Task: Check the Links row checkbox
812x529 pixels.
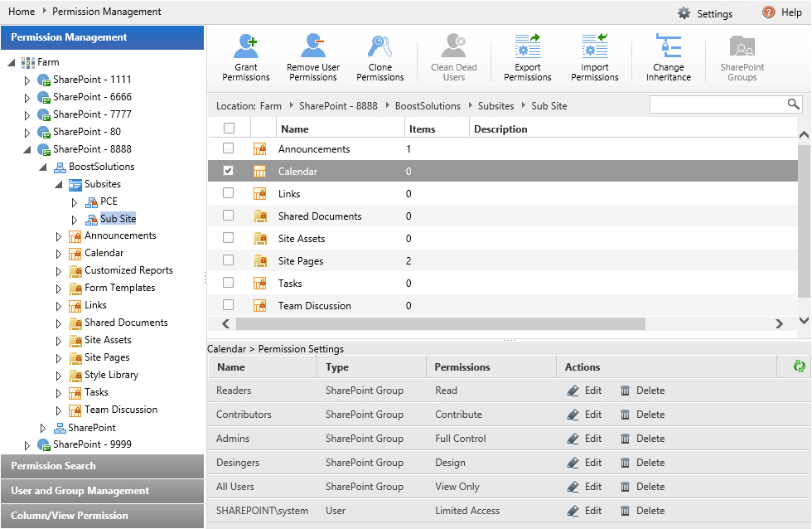Action: pyautogui.click(x=228, y=192)
